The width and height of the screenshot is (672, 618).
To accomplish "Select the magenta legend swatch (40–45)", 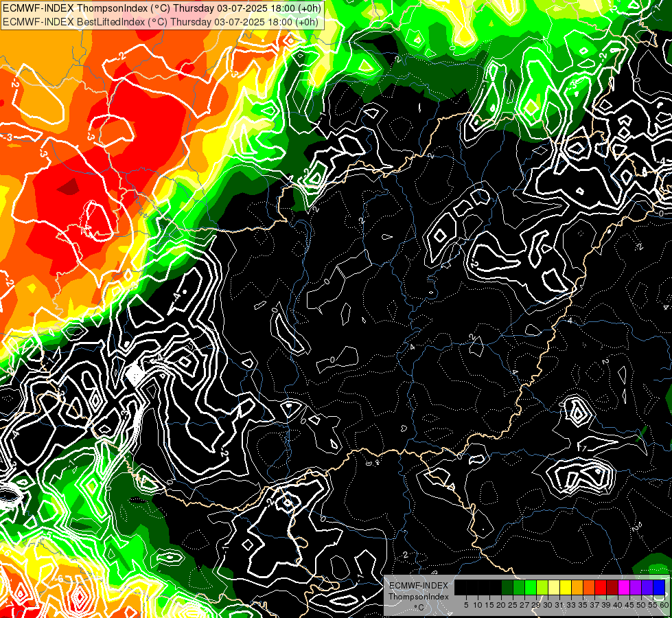I will 624,587.
